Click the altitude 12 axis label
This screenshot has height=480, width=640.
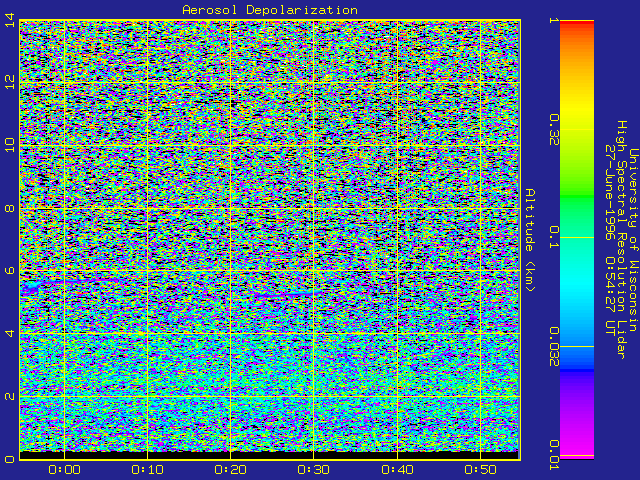(10, 82)
